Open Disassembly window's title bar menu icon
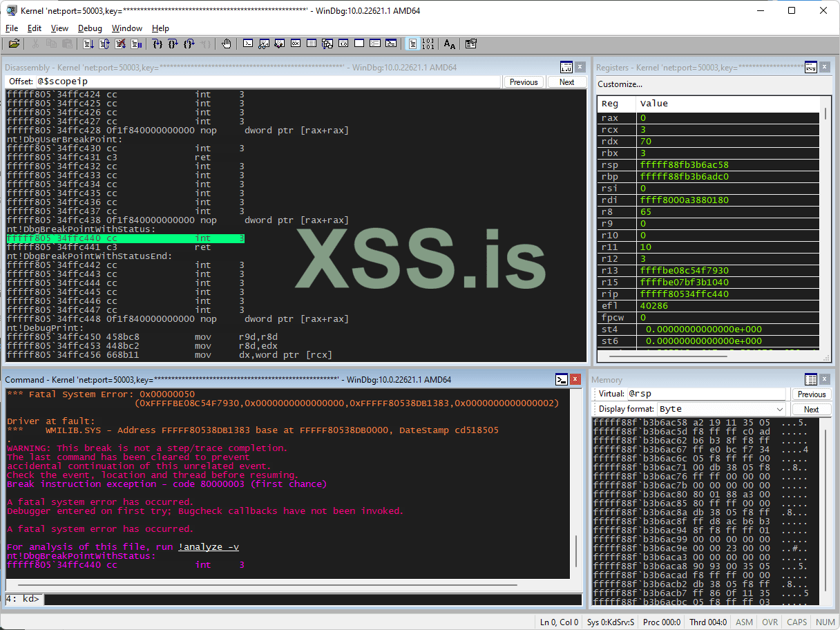 [566, 67]
